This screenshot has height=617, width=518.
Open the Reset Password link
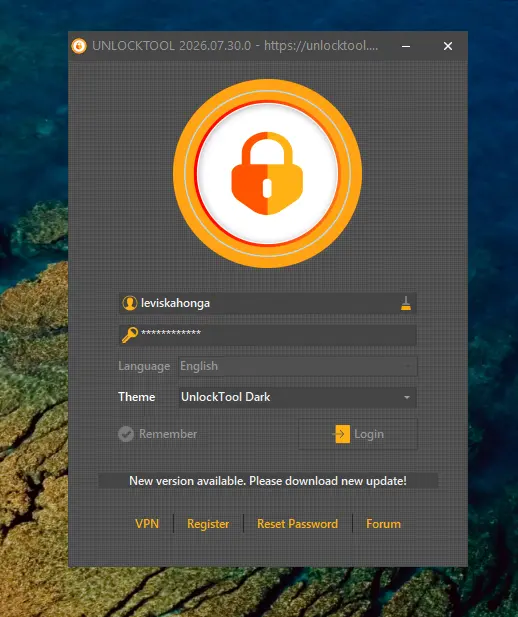click(x=297, y=524)
